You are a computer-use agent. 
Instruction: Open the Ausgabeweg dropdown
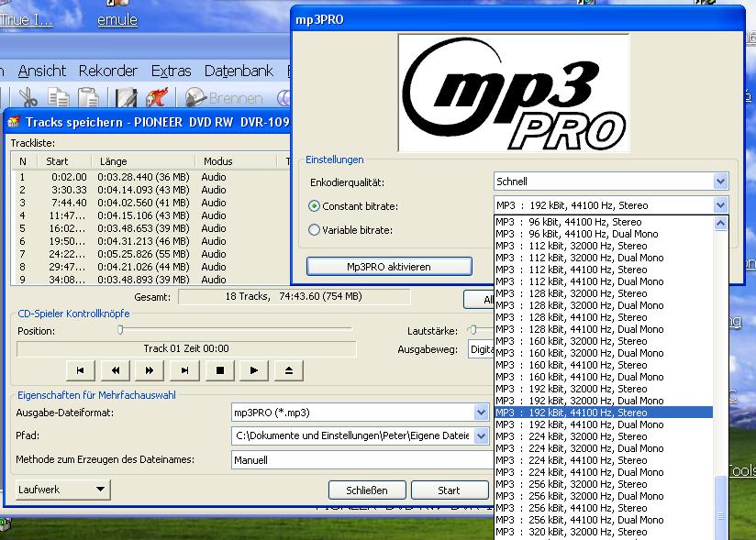(x=481, y=349)
